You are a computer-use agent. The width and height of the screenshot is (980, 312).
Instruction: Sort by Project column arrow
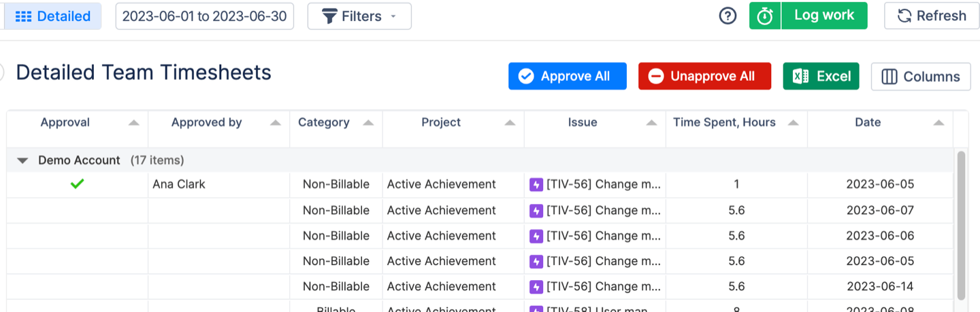510,123
